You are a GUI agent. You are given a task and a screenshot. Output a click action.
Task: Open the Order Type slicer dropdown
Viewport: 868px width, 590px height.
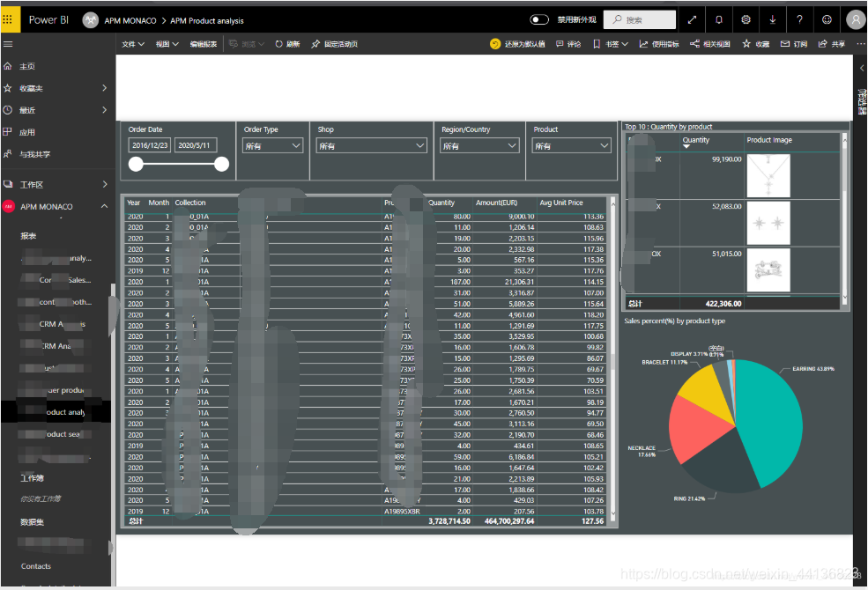coord(272,146)
